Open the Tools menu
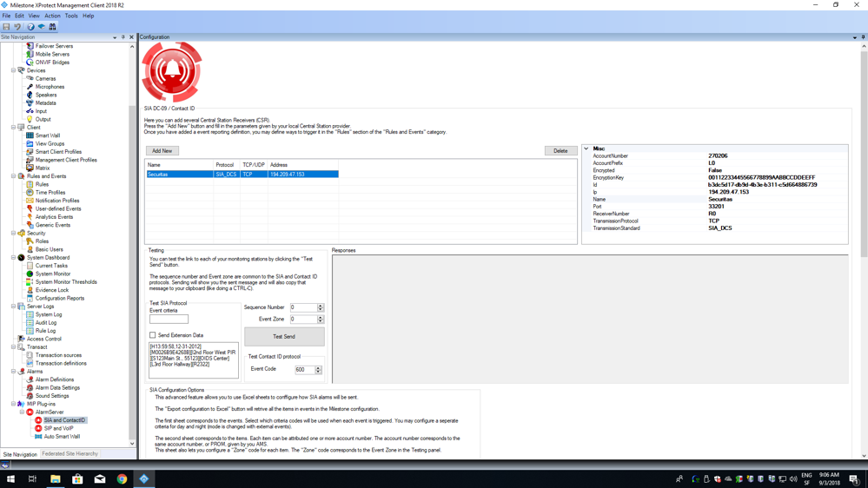 pos(71,16)
